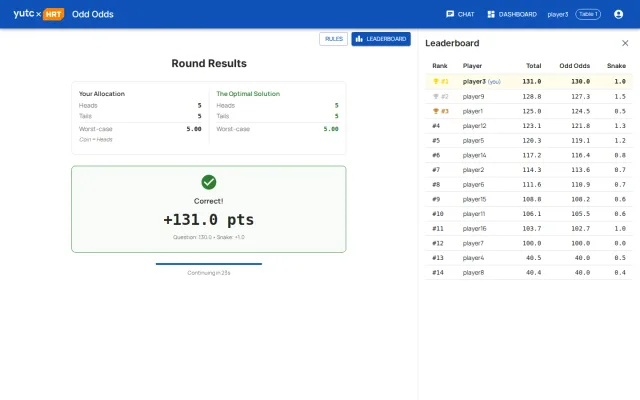Toggle the Leaderboard button
Image resolution: width=640 pixels, height=400 pixels.
tap(381, 39)
